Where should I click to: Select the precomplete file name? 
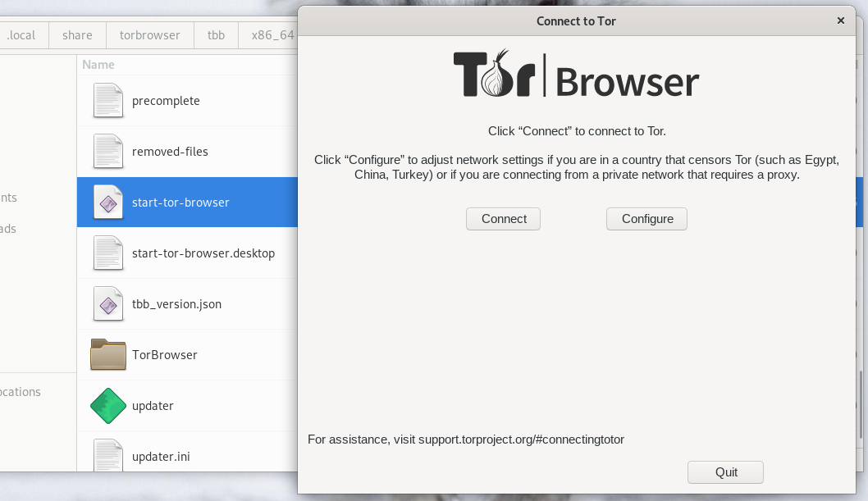point(166,101)
